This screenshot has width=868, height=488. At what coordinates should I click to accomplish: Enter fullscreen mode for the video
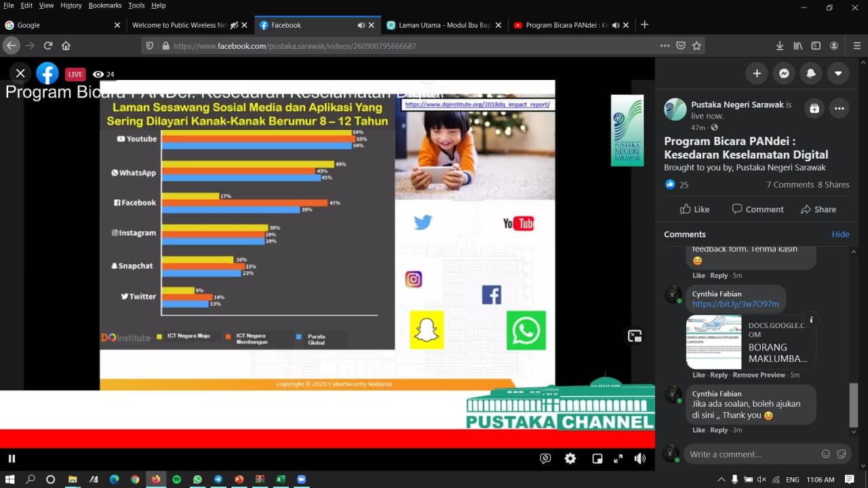coord(618,458)
